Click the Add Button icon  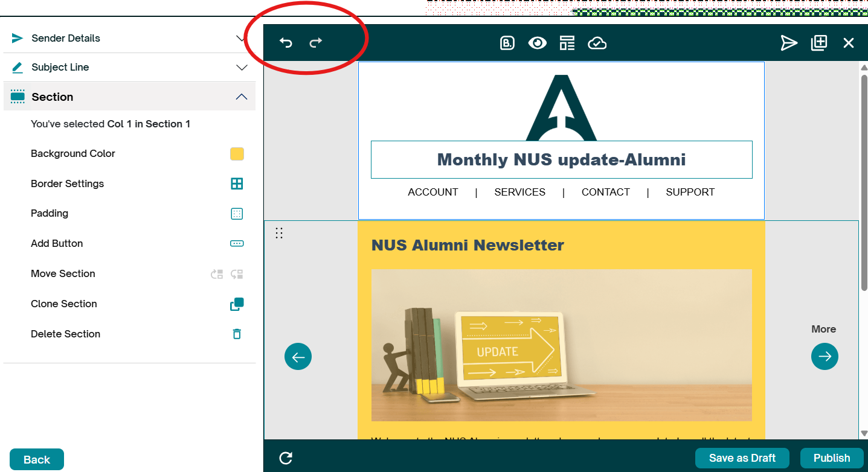point(237,244)
